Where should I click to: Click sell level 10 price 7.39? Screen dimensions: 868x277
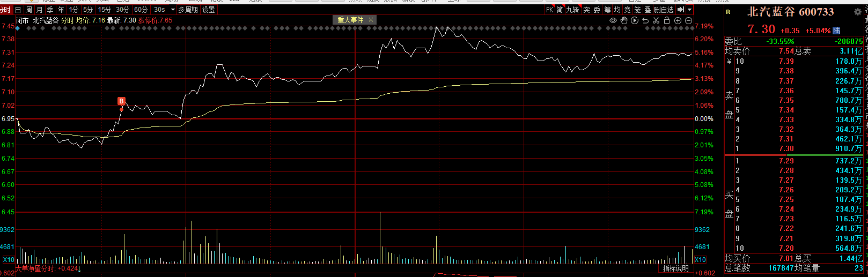[x=786, y=61]
